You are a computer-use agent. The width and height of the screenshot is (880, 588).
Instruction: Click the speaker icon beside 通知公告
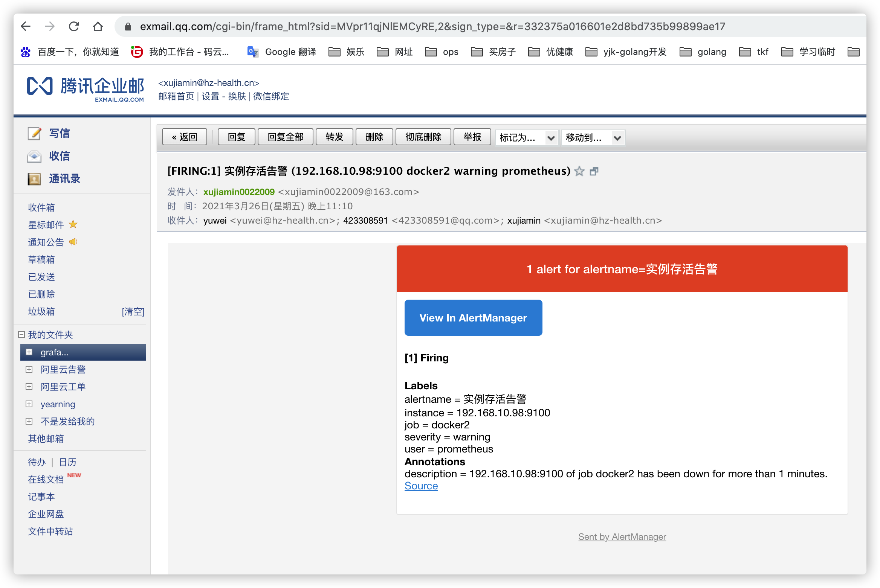click(73, 242)
